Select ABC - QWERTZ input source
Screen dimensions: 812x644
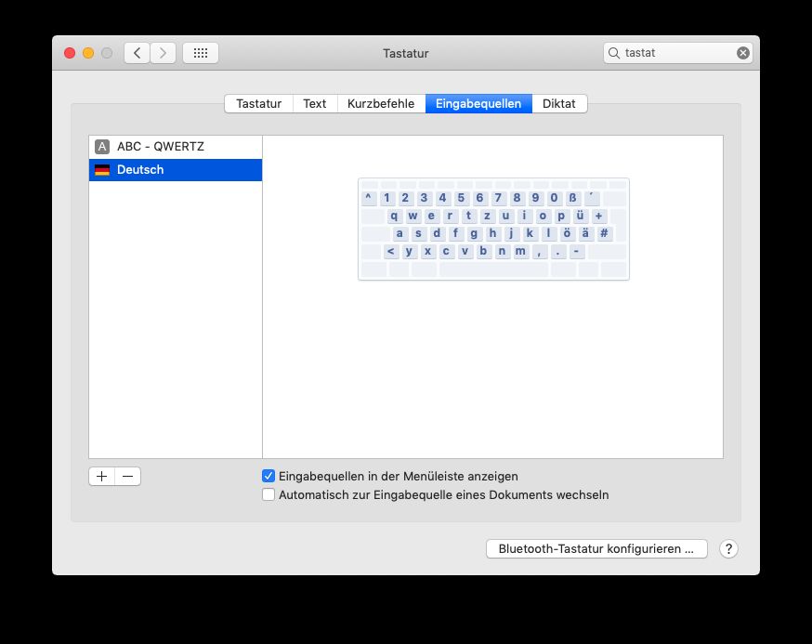tap(161, 147)
